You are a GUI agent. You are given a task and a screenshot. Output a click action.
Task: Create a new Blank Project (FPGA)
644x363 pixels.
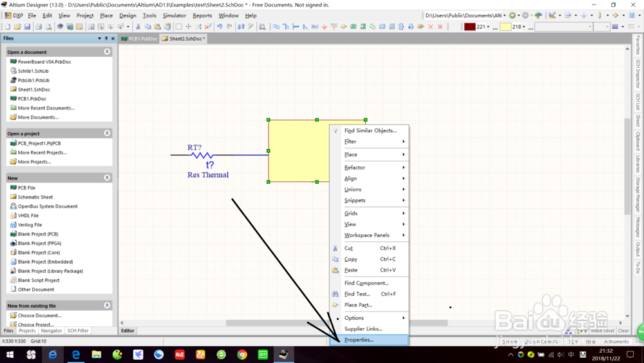(x=39, y=243)
